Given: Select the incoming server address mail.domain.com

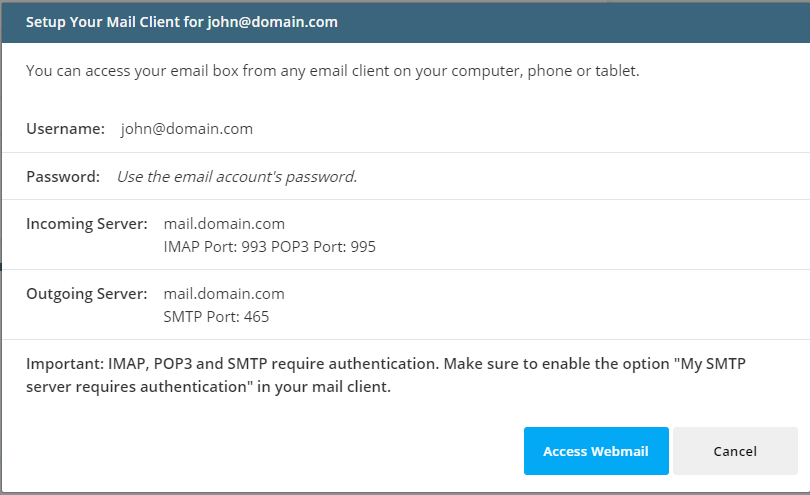Looking at the screenshot, I should 224,224.
